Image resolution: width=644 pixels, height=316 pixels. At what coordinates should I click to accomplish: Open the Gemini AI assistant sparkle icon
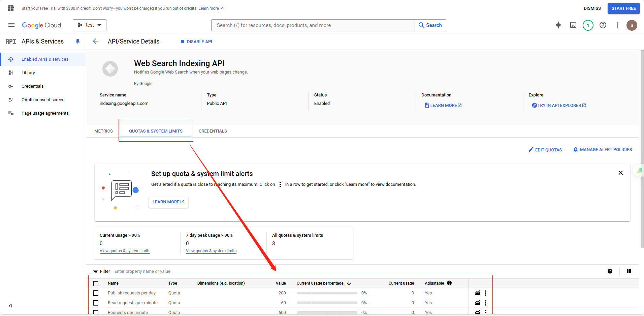click(558, 25)
